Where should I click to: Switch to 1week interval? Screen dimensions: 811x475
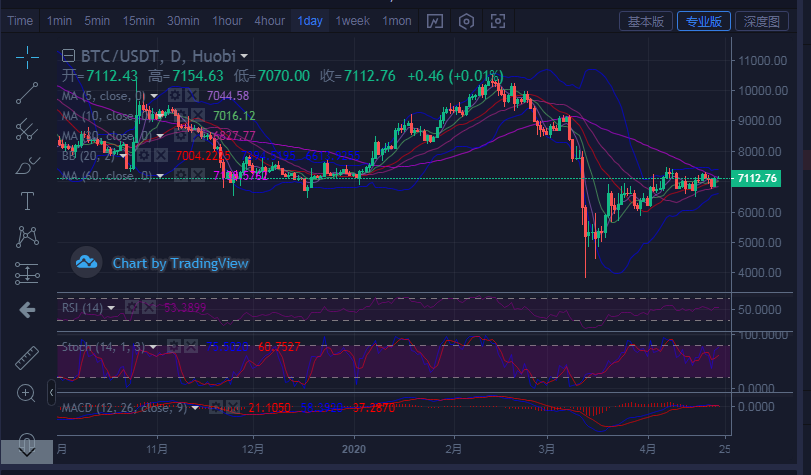pos(352,21)
